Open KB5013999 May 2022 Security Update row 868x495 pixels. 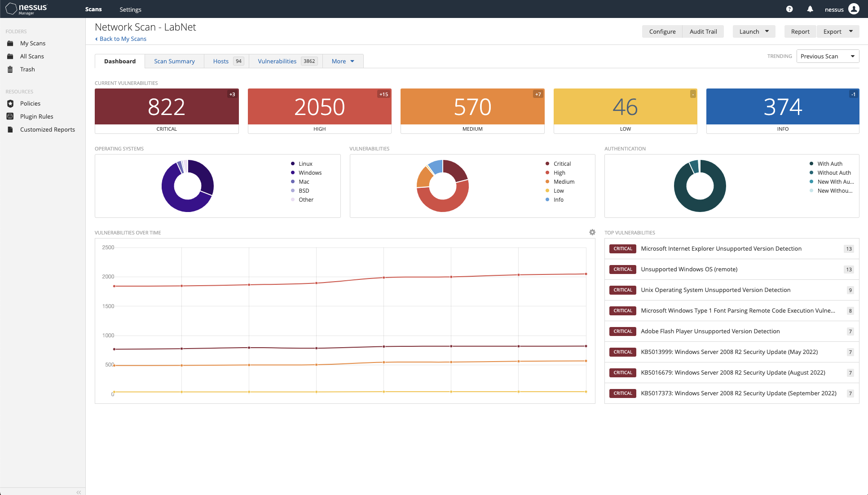(x=731, y=352)
